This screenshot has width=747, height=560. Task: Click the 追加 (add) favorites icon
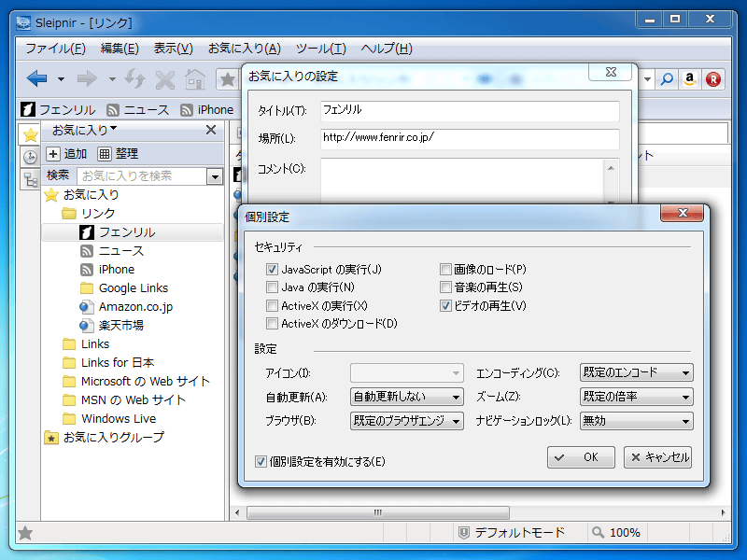coord(53,154)
